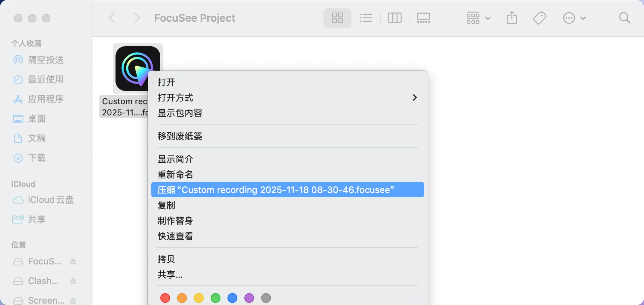Eject the Screen... volume
644x305 pixels.
73,300
